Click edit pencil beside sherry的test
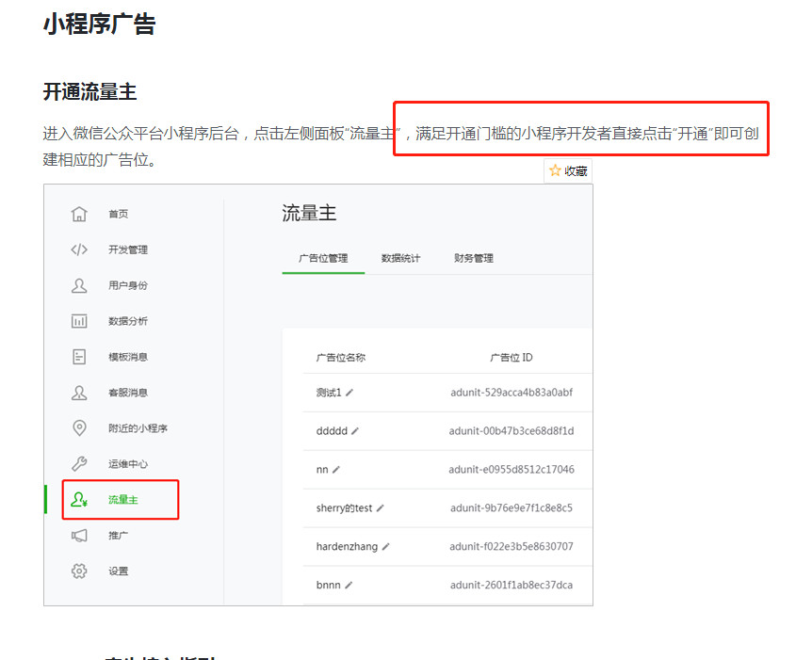Screen dimensions: 812x660 [381, 507]
